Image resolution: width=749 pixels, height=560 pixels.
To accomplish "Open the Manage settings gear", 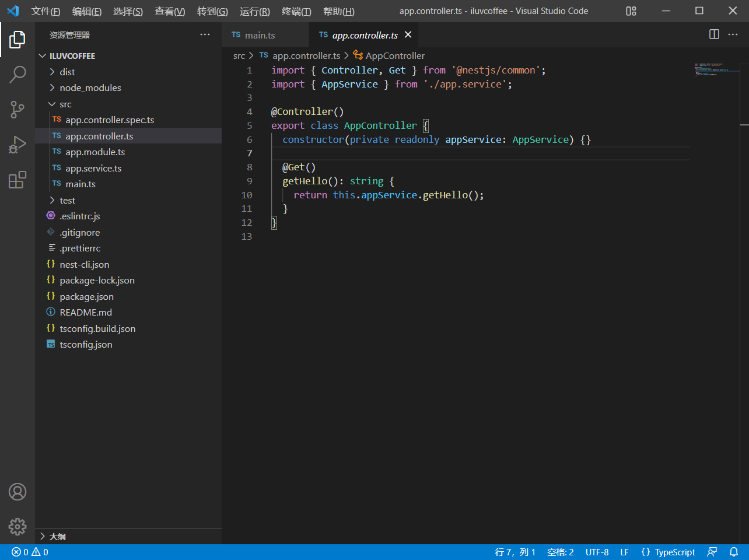I will [17, 527].
